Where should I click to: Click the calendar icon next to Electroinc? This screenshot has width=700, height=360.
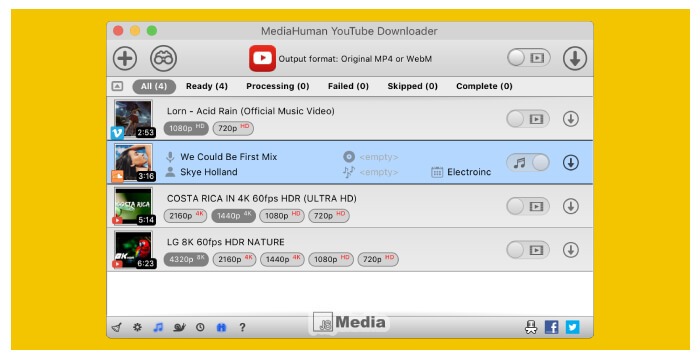437,172
